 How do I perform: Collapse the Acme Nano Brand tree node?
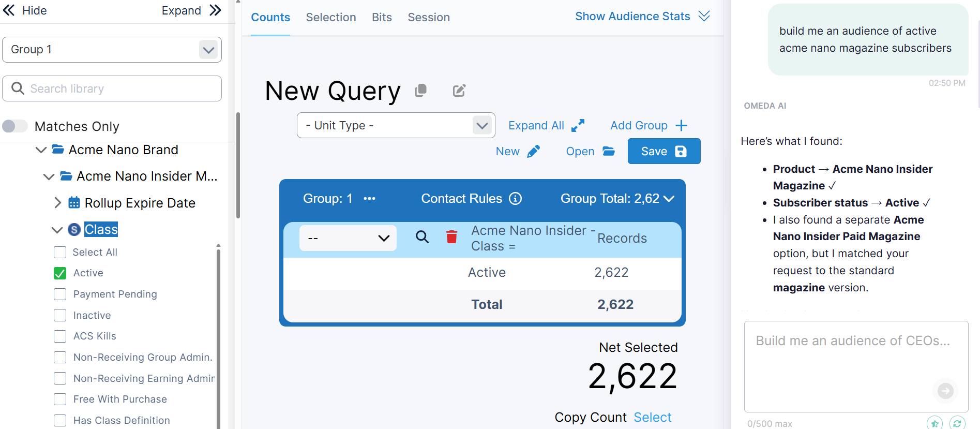[x=41, y=150]
